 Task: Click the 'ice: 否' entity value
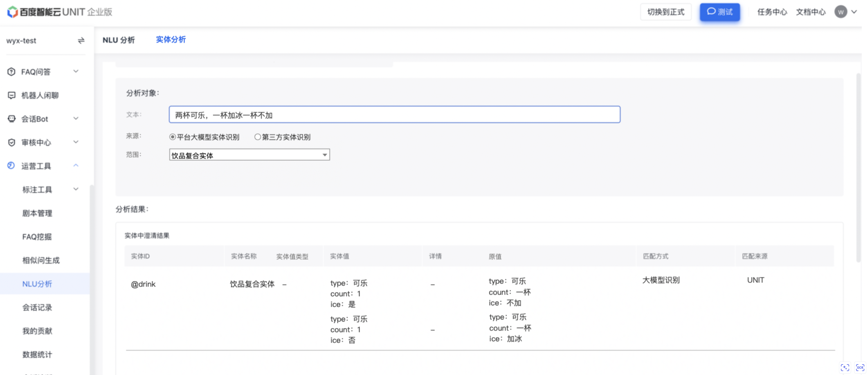(x=343, y=340)
